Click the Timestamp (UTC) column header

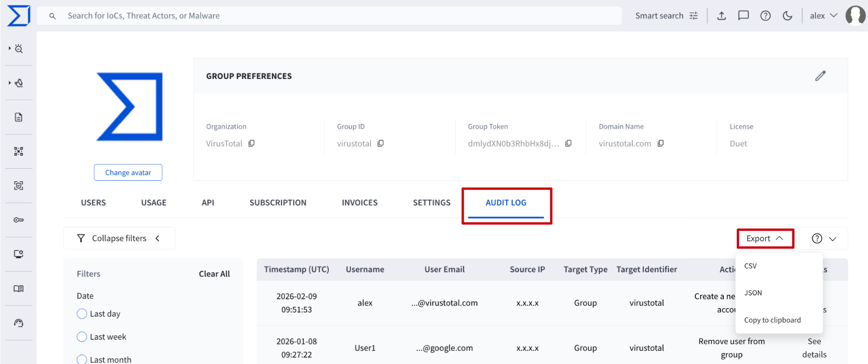296,269
